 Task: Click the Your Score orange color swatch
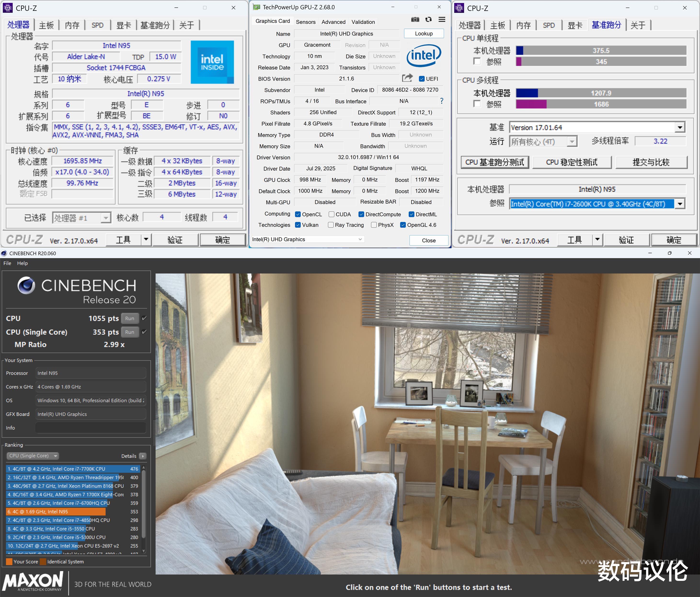click(x=9, y=562)
